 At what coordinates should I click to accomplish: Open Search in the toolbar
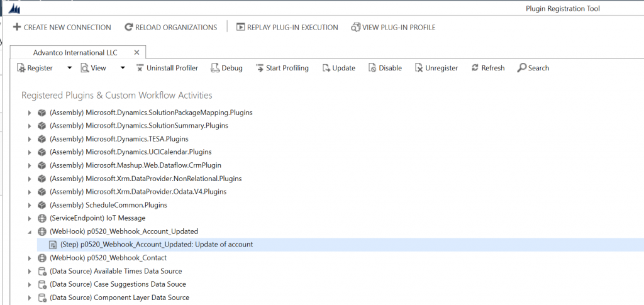tap(533, 68)
